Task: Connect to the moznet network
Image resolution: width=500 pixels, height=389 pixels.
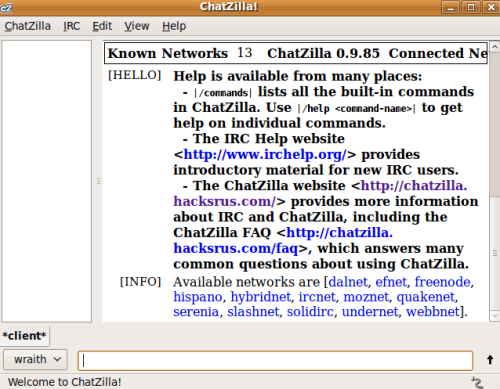Action: (366, 297)
